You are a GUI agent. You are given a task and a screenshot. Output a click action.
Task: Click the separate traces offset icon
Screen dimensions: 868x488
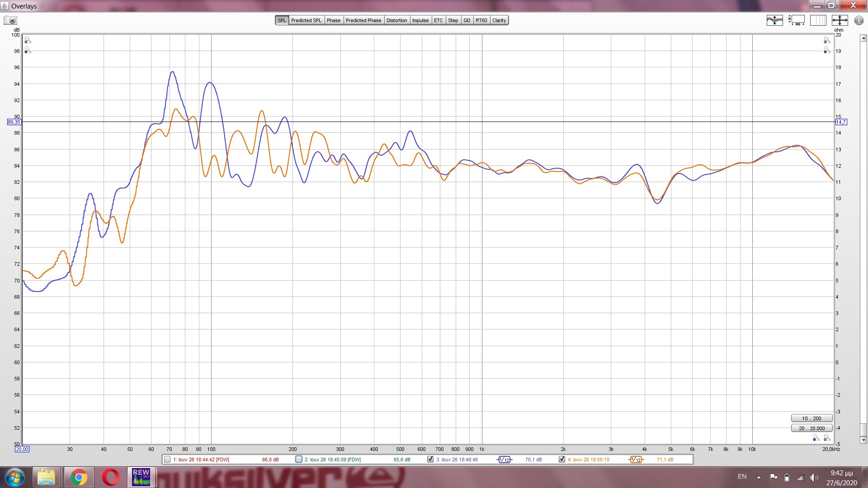774,20
